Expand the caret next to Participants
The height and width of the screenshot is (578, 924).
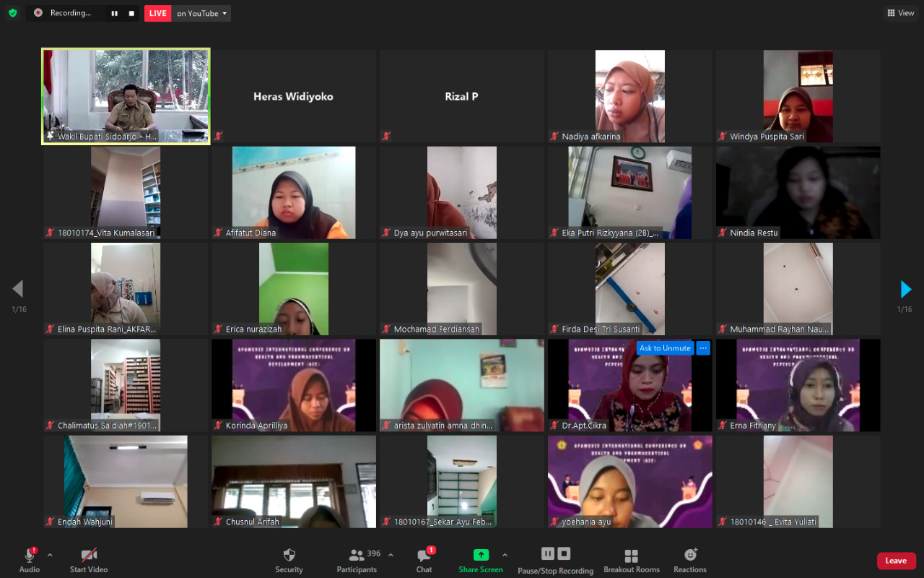click(x=391, y=555)
